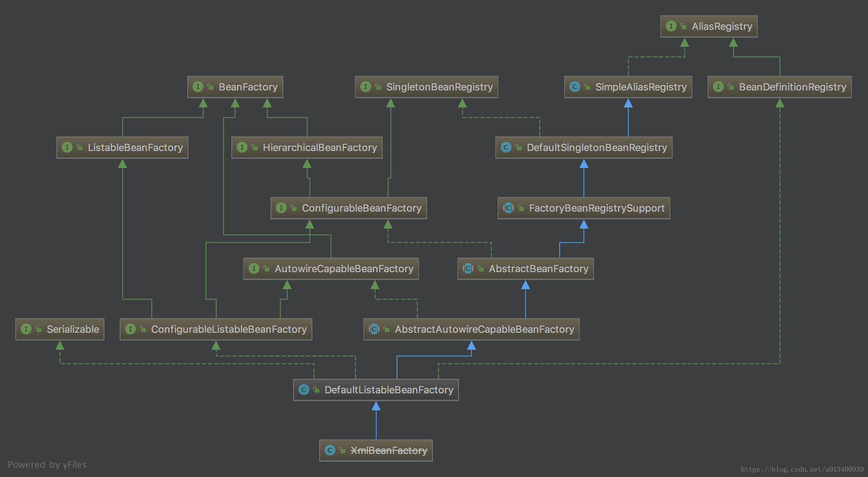Click the class icon on XmlBeanFactory node

click(x=330, y=450)
